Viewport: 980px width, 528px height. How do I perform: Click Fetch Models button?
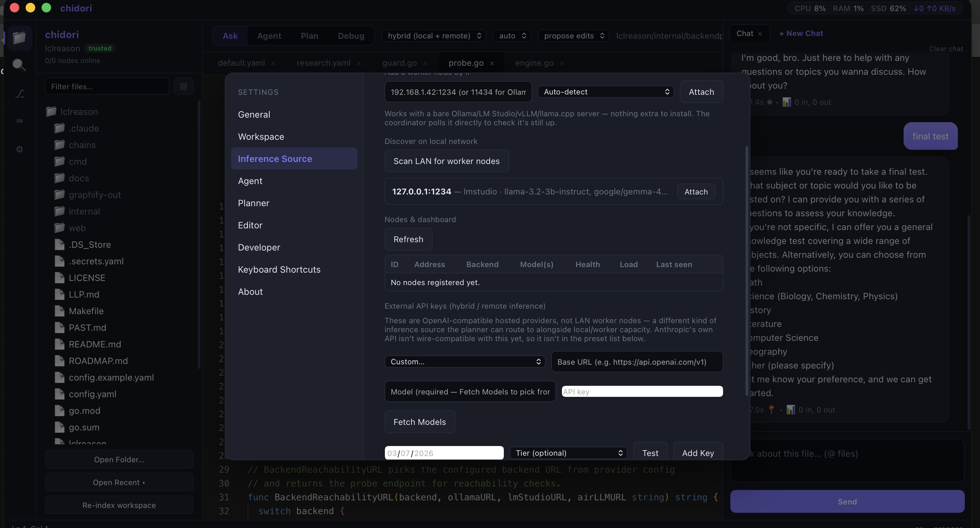[419, 422]
